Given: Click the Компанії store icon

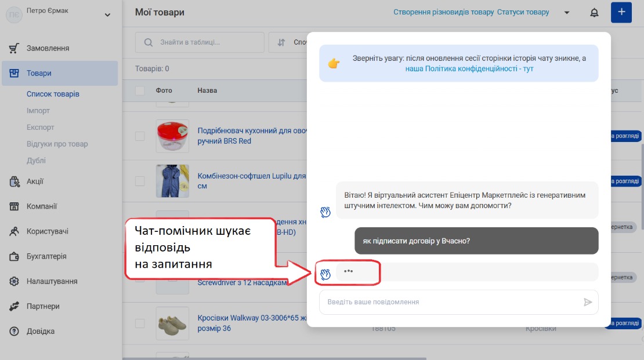Looking at the screenshot, I should point(14,206).
